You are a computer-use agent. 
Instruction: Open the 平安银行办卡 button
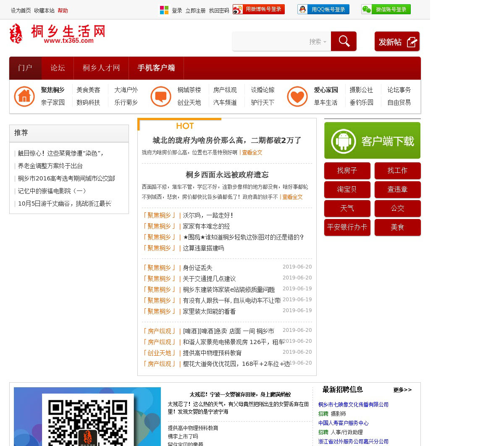[347, 227]
